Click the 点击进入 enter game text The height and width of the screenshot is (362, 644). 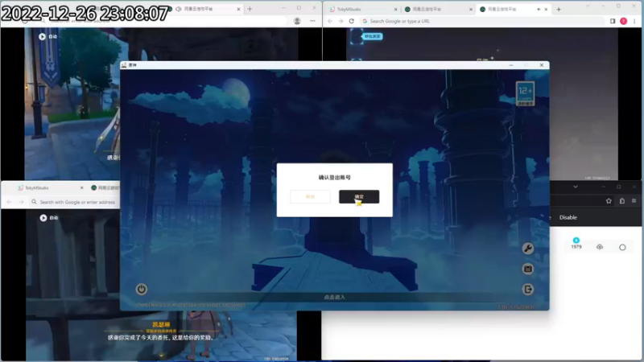pyautogui.click(x=335, y=297)
